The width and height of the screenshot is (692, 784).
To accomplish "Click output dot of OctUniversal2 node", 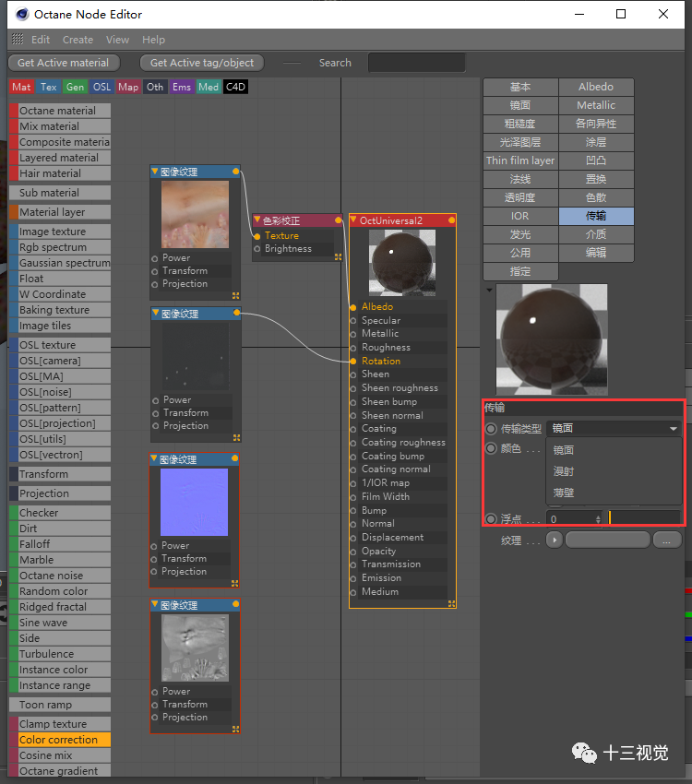I will (451, 220).
